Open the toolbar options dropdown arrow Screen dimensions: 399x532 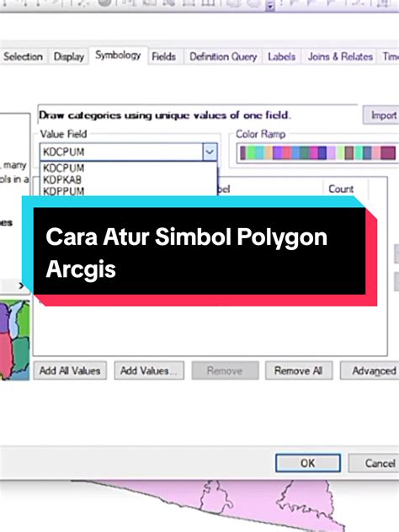(x=270, y=6)
